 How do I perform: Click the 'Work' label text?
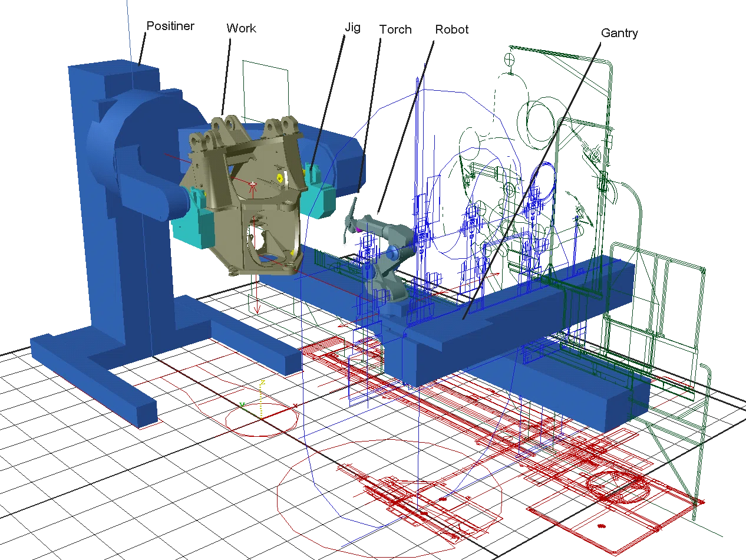coord(242,28)
